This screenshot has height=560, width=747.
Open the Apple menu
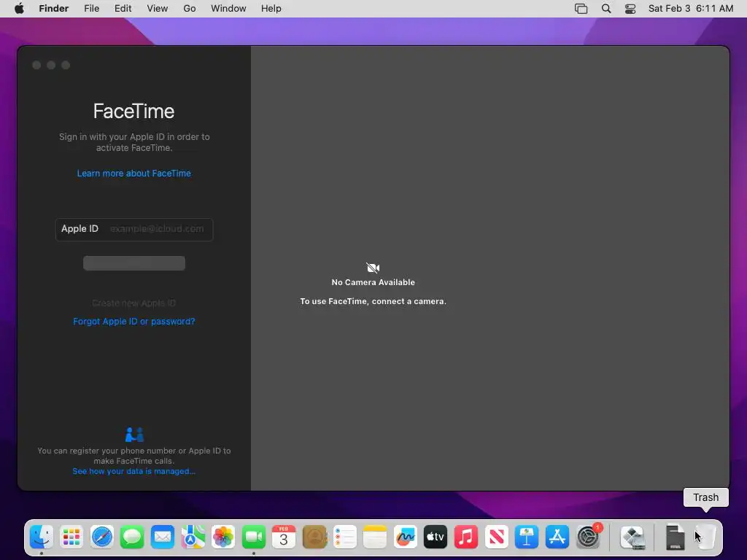point(19,9)
